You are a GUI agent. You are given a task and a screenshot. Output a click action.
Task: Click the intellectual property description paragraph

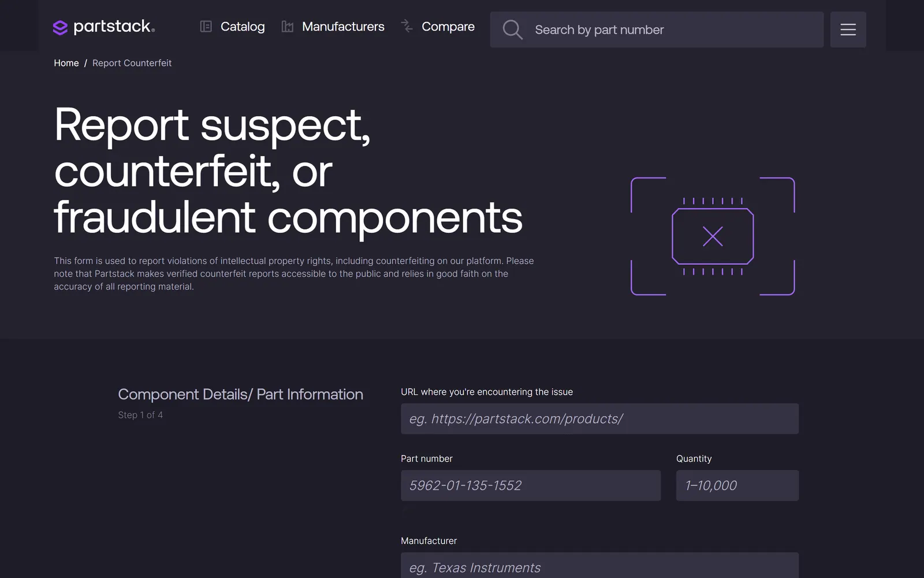pos(294,273)
